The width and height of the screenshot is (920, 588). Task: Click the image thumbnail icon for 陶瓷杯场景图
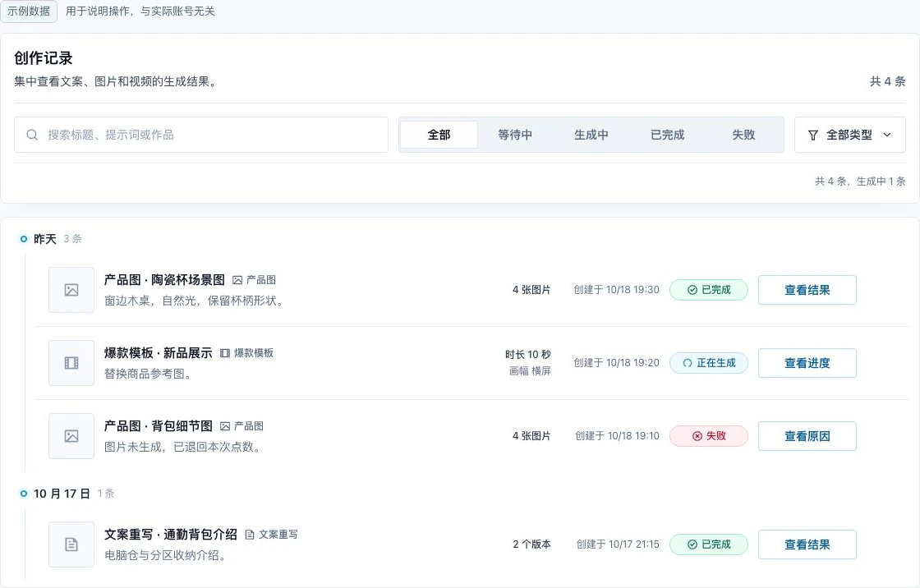point(71,290)
